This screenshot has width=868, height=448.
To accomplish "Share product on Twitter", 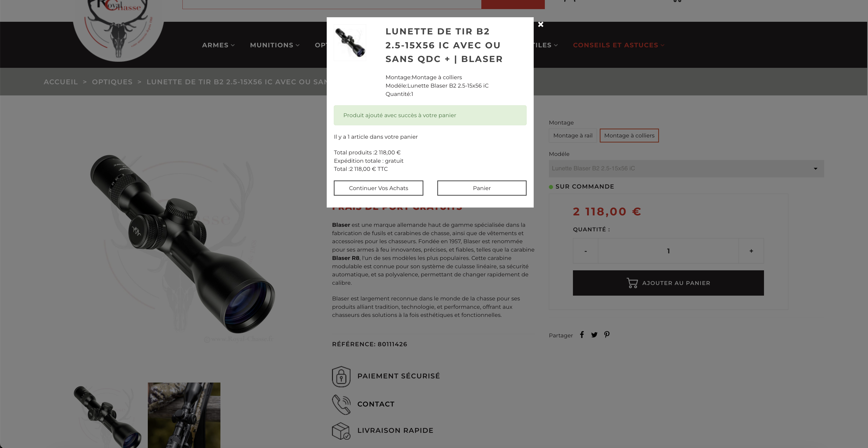I will 594,335.
